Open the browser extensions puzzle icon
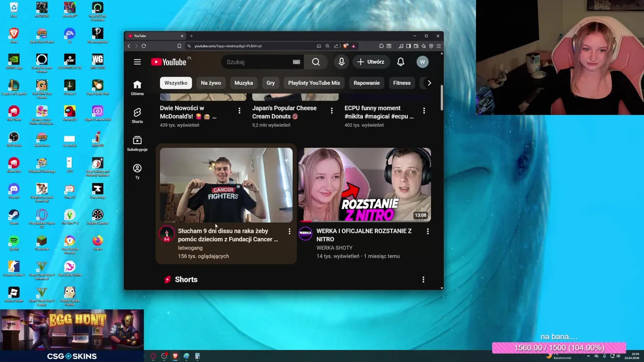The image size is (644, 362). pos(381,46)
